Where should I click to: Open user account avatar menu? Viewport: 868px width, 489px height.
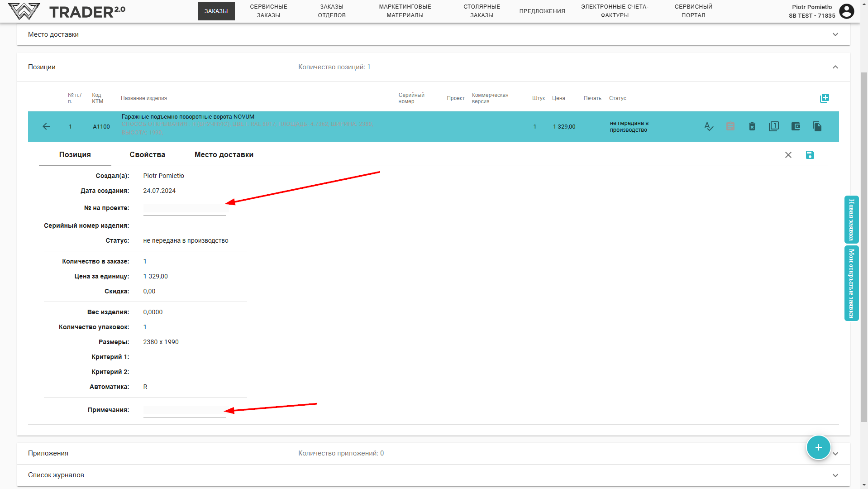[x=846, y=11]
